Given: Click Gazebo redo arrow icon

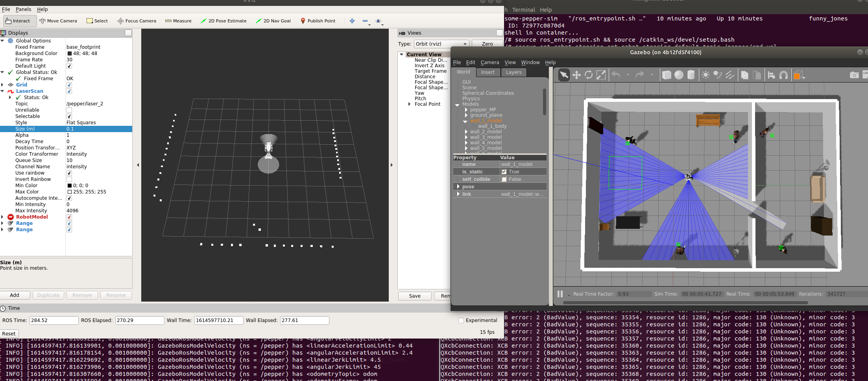Looking at the screenshot, I should pyautogui.click(x=640, y=75).
